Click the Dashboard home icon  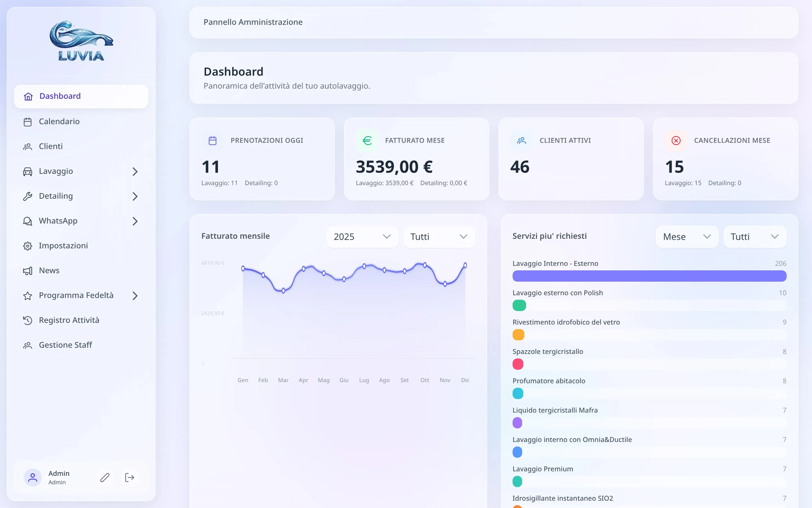pos(28,97)
